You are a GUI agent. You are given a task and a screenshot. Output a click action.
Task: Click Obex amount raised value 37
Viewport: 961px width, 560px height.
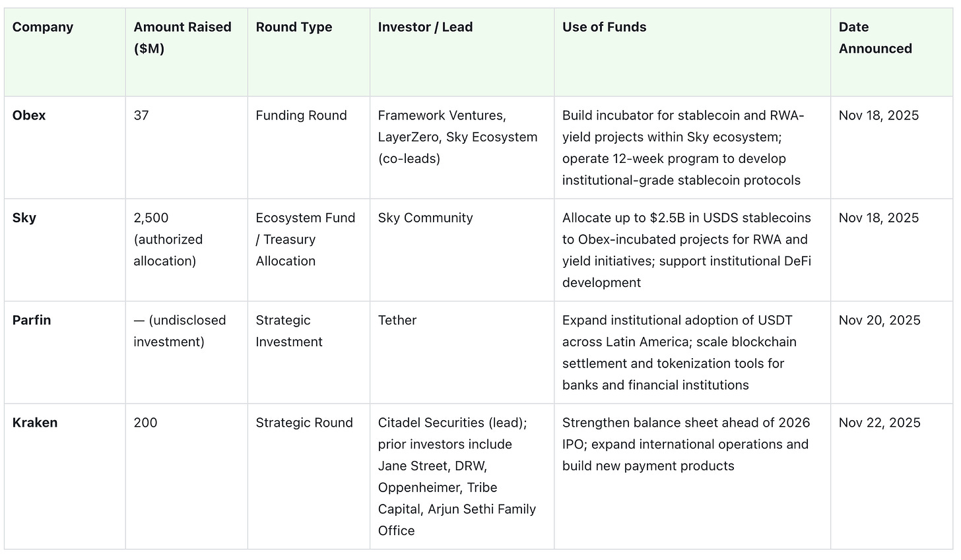tap(141, 115)
